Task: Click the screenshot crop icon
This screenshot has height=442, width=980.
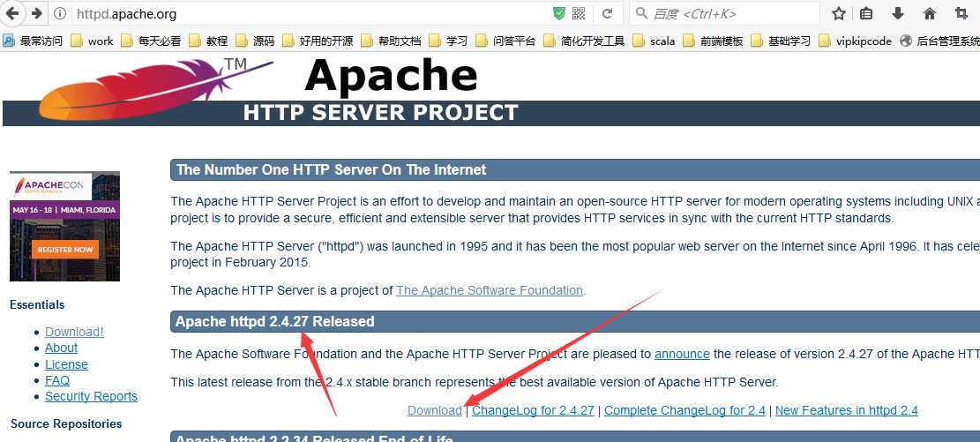Action: pyautogui.click(x=961, y=13)
